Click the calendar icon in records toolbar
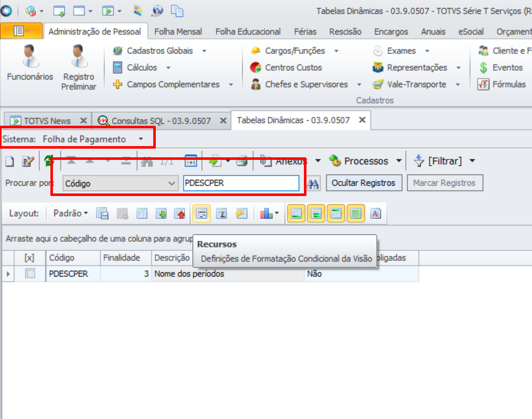 (x=191, y=161)
